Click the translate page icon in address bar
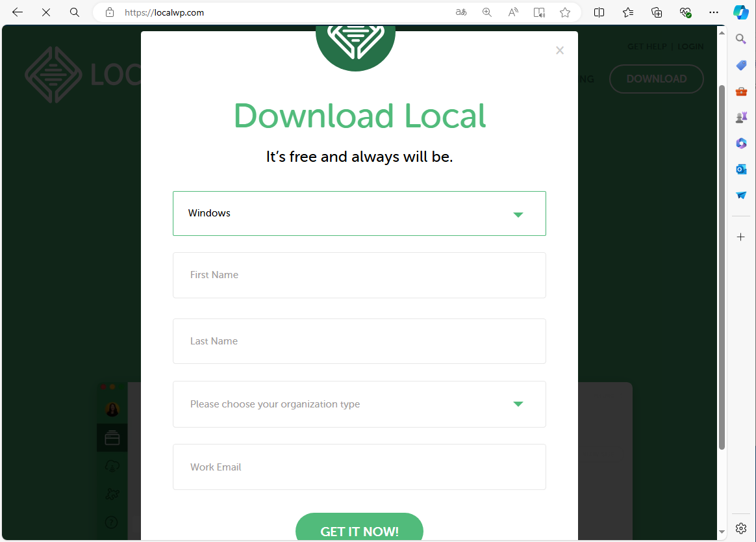This screenshot has height=542, width=756. click(461, 12)
